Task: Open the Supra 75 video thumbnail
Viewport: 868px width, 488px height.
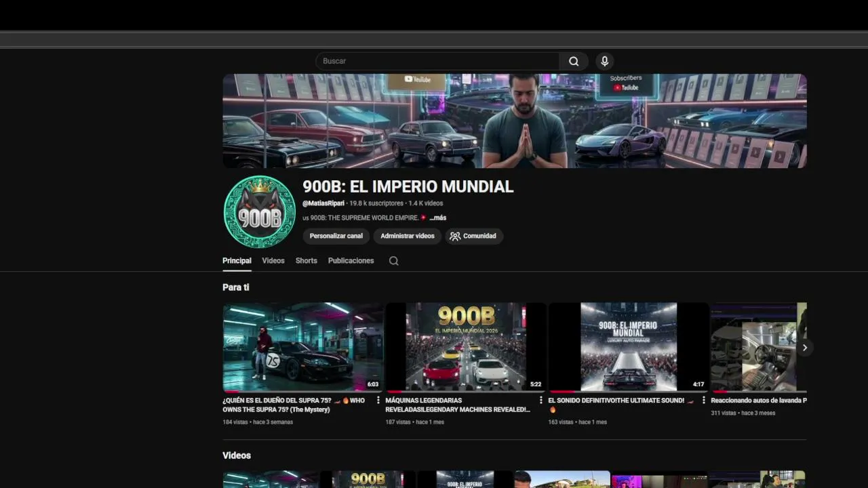Action: 303,347
